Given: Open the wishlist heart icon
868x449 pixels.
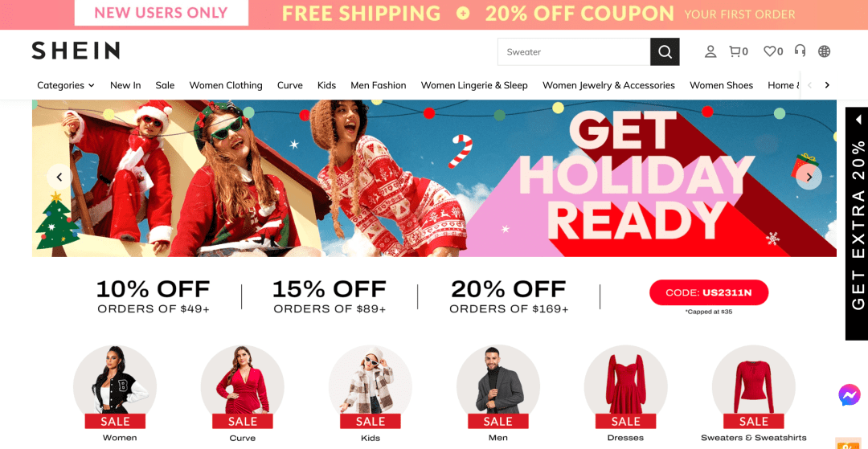Looking at the screenshot, I should coord(773,51).
